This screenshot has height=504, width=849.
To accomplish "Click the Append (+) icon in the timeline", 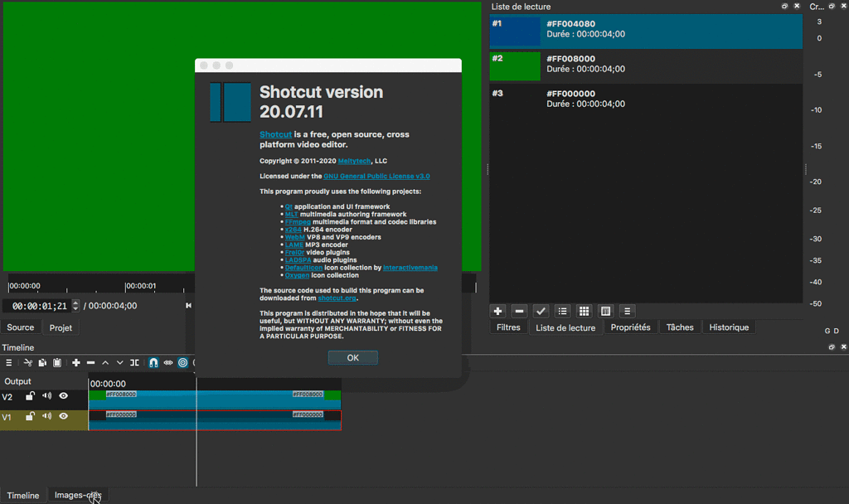I will tap(77, 362).
